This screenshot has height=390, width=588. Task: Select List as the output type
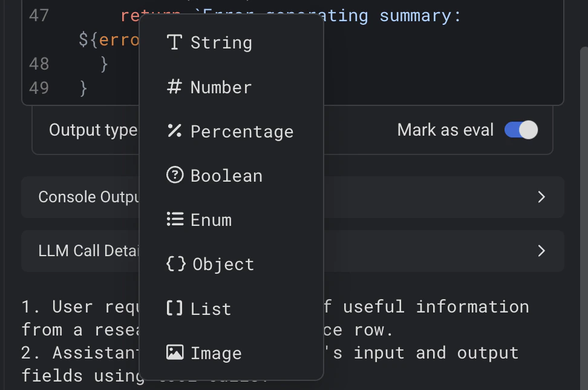click(231, 308)
